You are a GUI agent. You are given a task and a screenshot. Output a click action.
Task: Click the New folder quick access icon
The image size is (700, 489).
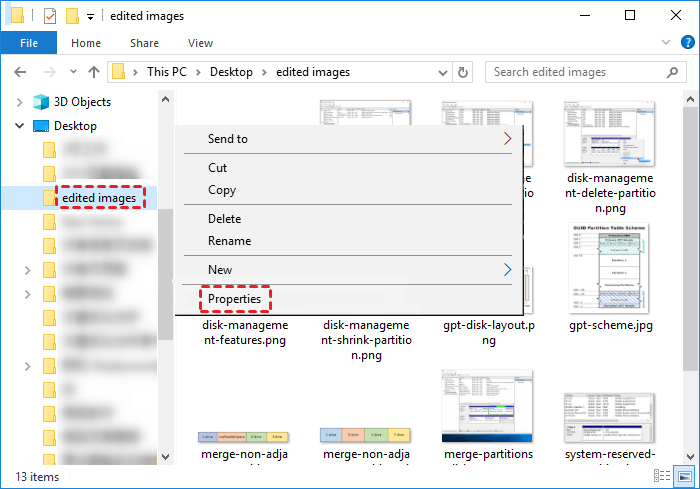(x=72, y=16)
